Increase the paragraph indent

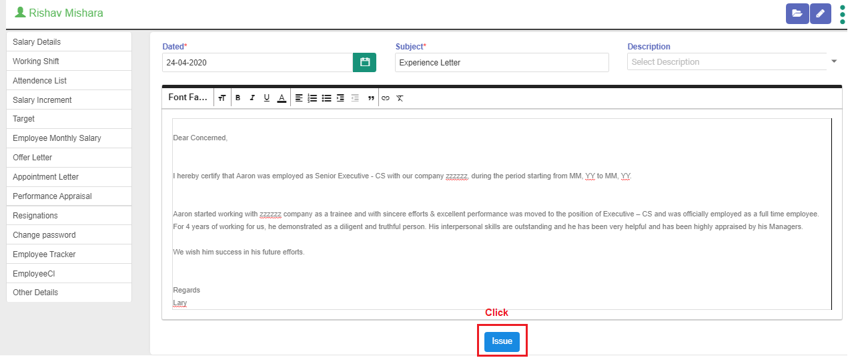[x=340, y=98]
